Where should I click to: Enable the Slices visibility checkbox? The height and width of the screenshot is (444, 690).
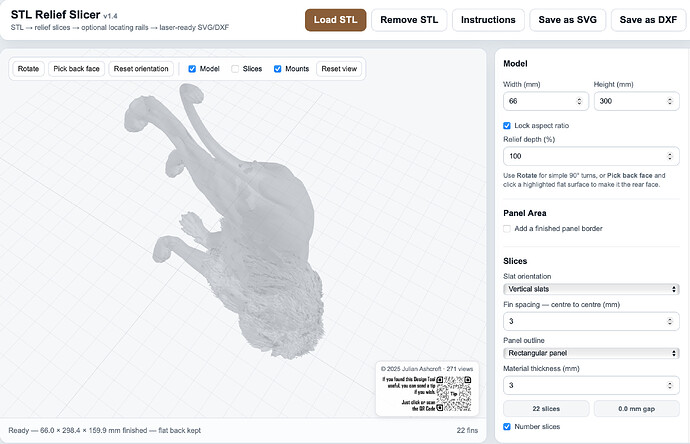pos(235,69)
